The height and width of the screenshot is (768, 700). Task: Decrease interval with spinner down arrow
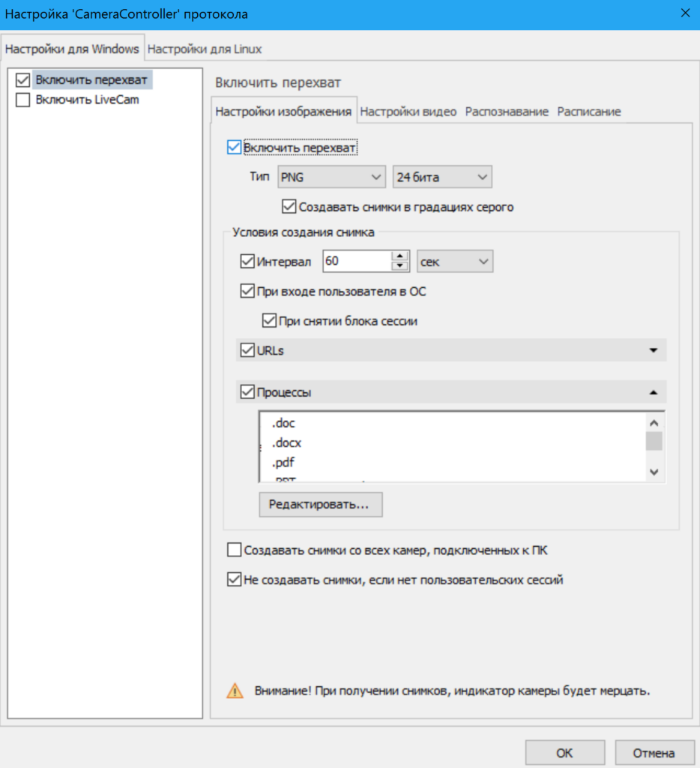click(x=400, y=265)
